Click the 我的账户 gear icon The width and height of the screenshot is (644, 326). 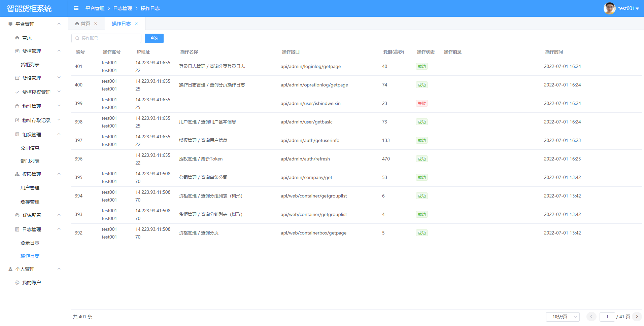click(17, 283)
